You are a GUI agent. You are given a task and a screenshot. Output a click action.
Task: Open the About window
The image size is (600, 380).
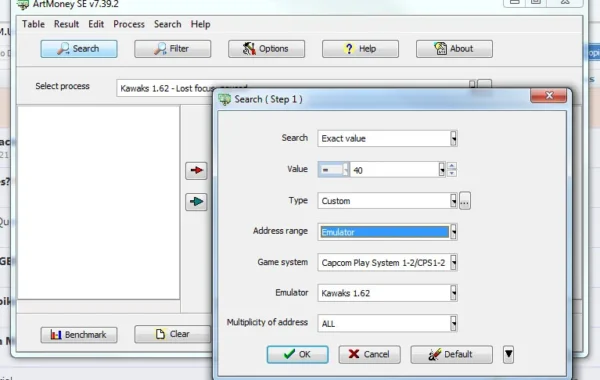[454, 49]
